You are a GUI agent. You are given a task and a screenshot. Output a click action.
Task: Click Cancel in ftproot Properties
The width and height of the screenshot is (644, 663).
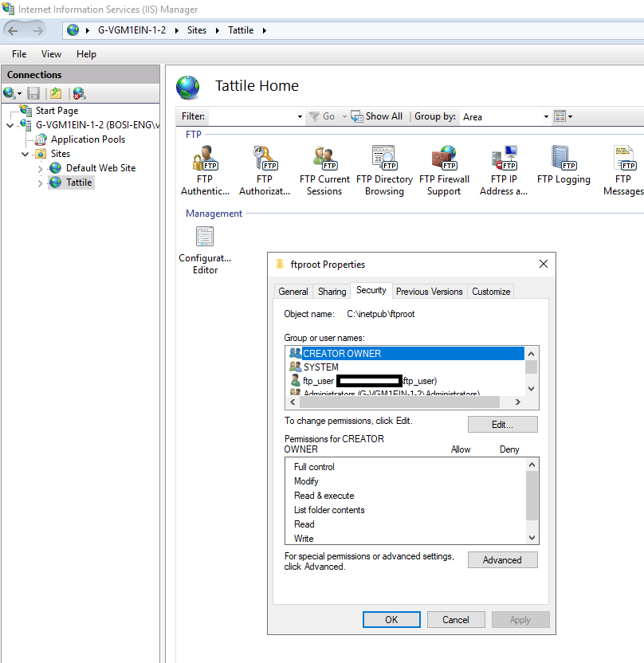[x=456, y=619]
